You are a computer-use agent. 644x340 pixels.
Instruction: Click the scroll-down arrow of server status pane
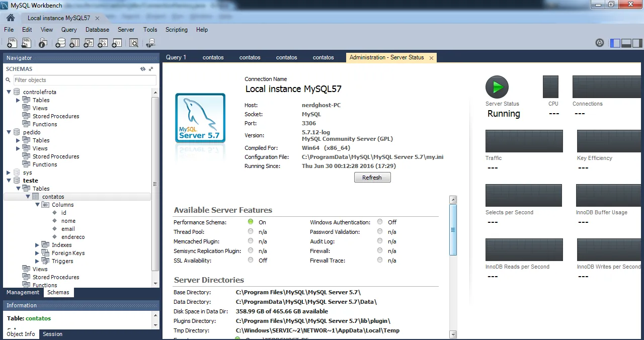tap(453, 334)
